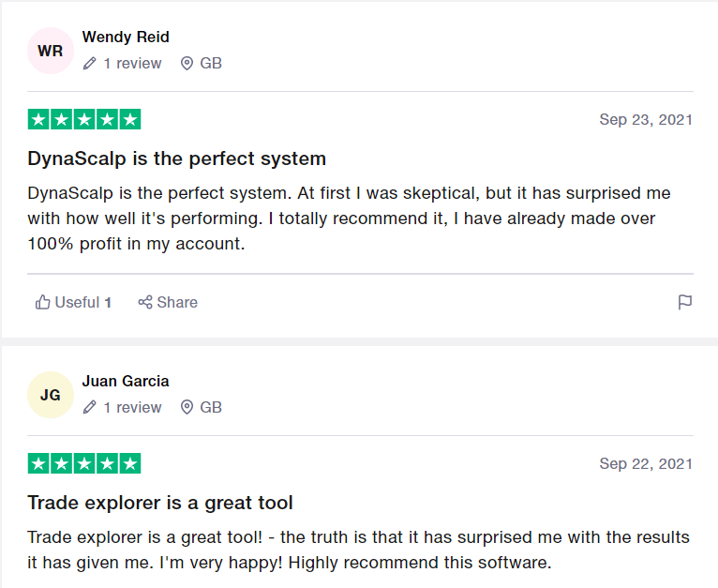Click Wendy Reid's WR avatar
The width and height of the screenshot is (718, 588).
(51, 51)
